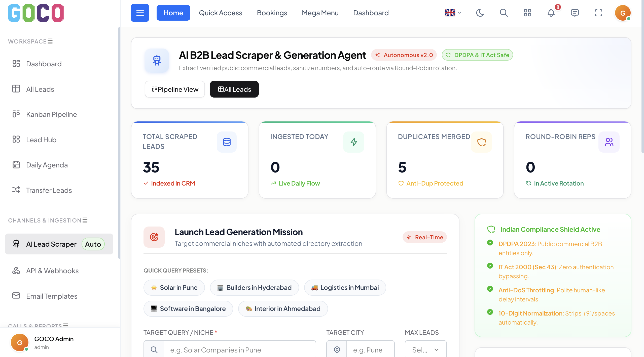The width and height of the screenshot is (644, 357).
Task: Open Daily Agenda in sidebar
Action: coord(59,165)
